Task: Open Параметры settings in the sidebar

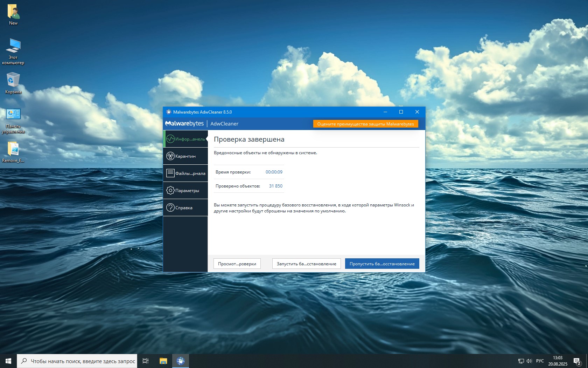Action: 185,191
